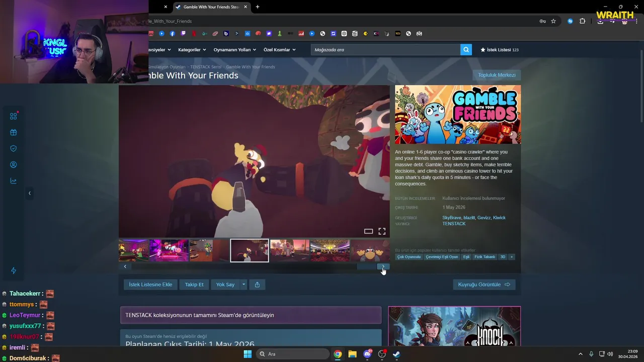
Task: Click the Yok Say button
Action: (225, 285)
